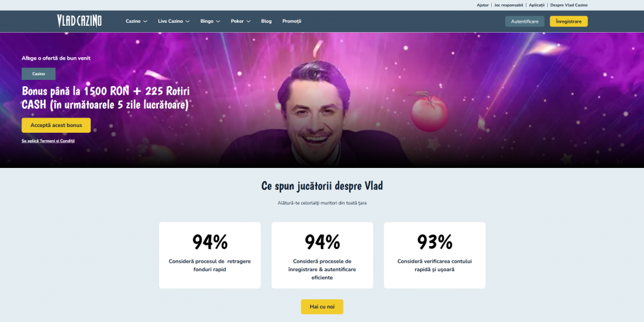Click 'Alege o ofertă de bun venit' text
The image size is (644, 322).
point(56,58)
